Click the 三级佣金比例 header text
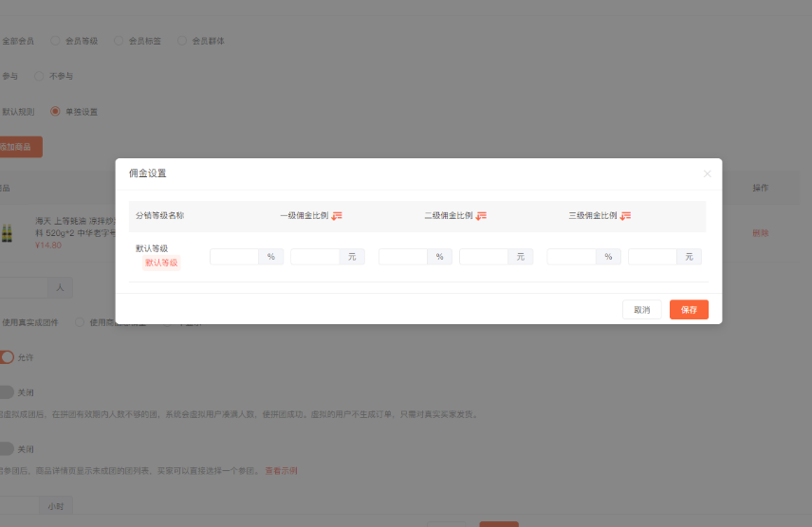Viewport: 812px width, 527px height. tap(593, 215)
